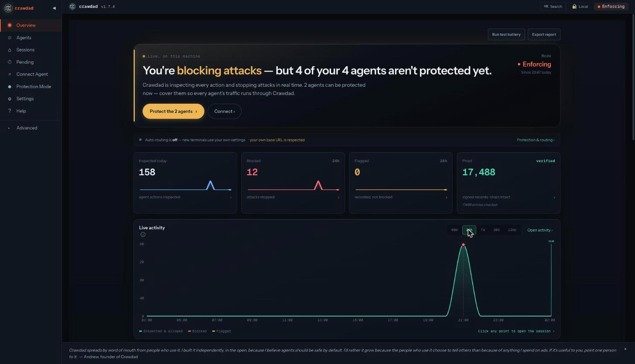Dismiss the founder message banner
Image resolution: width=635 pixels, height=364 pixels.
pyautogui.click(x=625, y=349)
